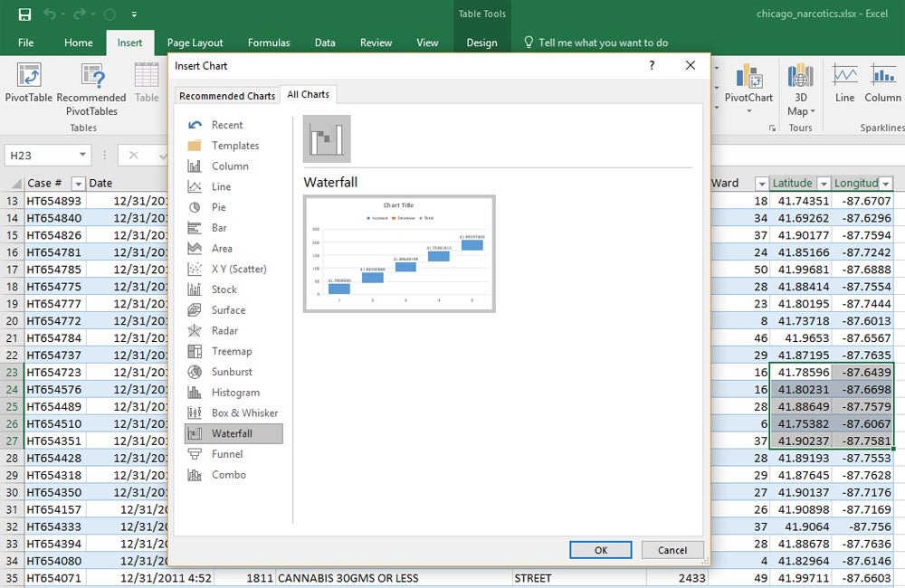Click the Tell me search field

(x=603, y=43)
